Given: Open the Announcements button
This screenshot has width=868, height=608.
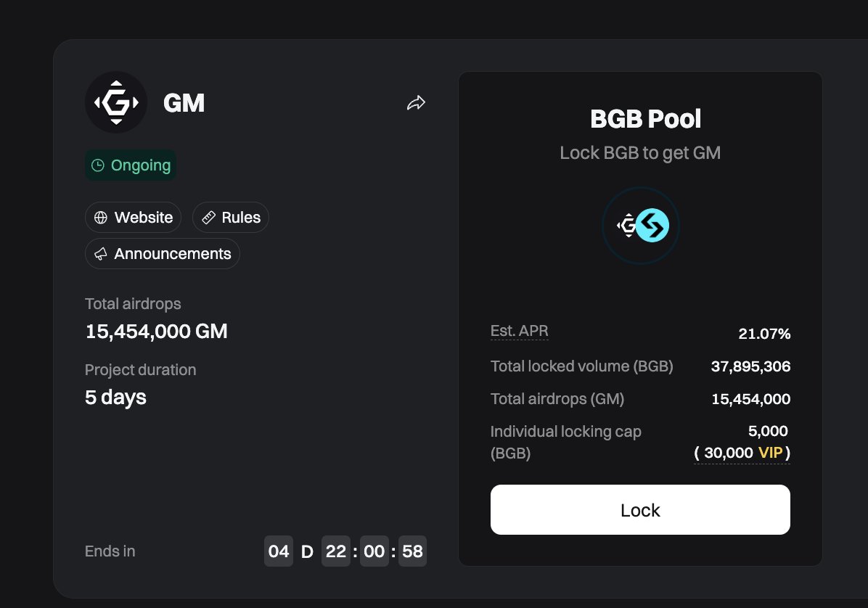Looking at the screenshot, I should point(162,254).
